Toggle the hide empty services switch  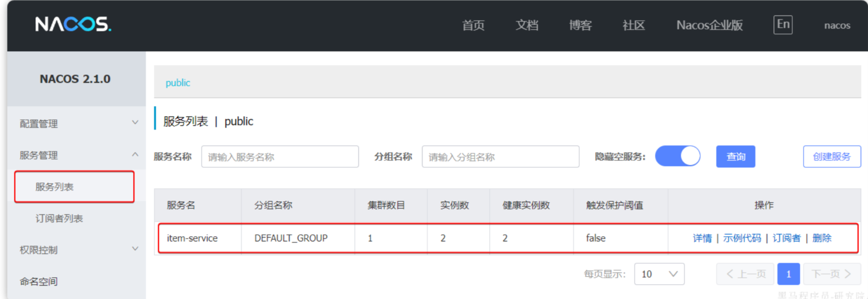point(678,156)
